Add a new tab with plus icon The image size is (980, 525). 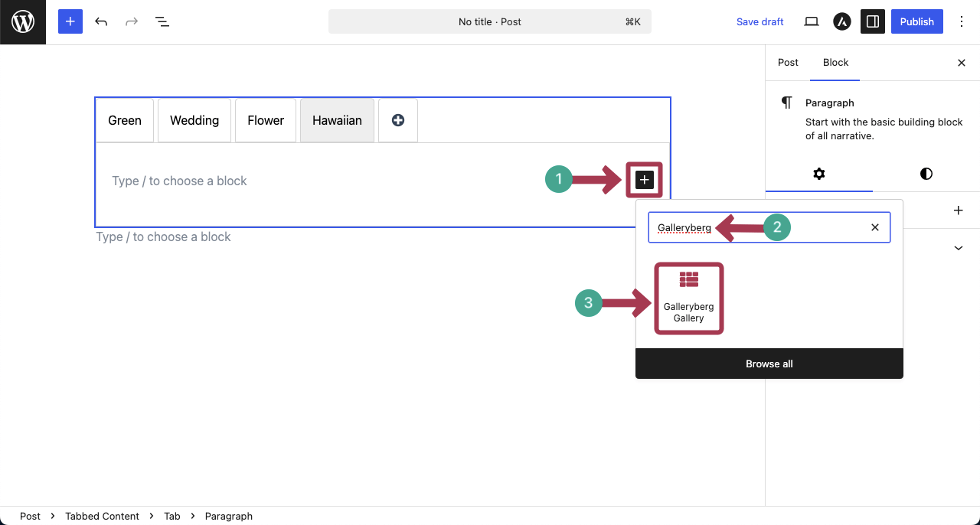pyautogui.click(x=398, y=120)
